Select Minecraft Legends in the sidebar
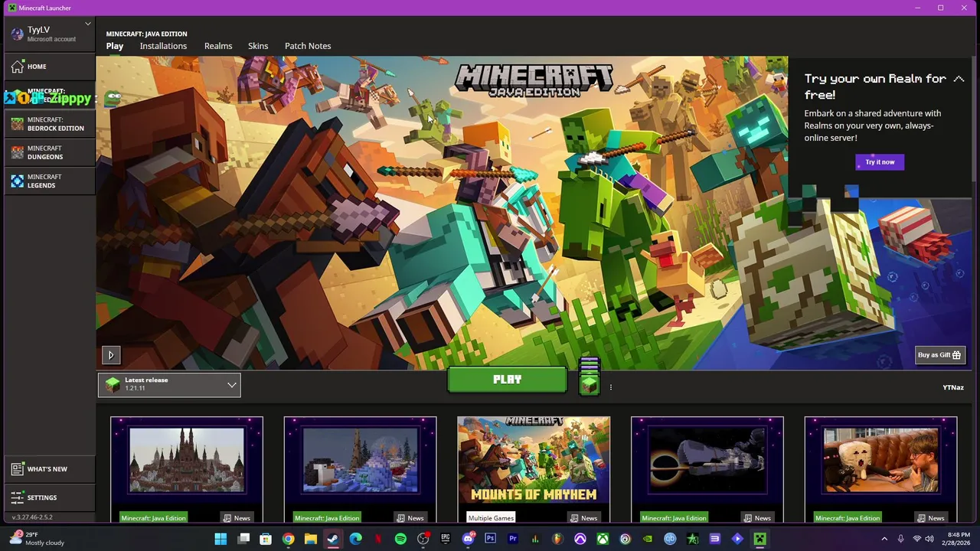 (50, 181)
